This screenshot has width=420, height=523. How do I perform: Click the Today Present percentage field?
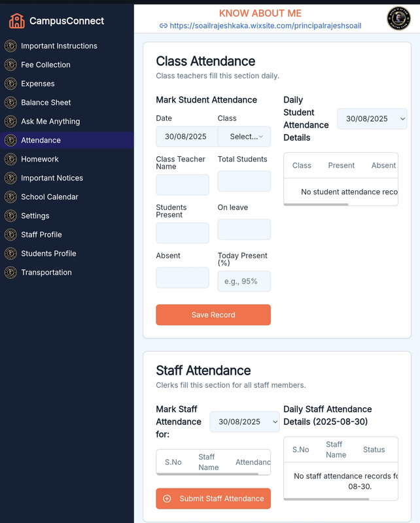pyautogui.click(x=244, y=281)
